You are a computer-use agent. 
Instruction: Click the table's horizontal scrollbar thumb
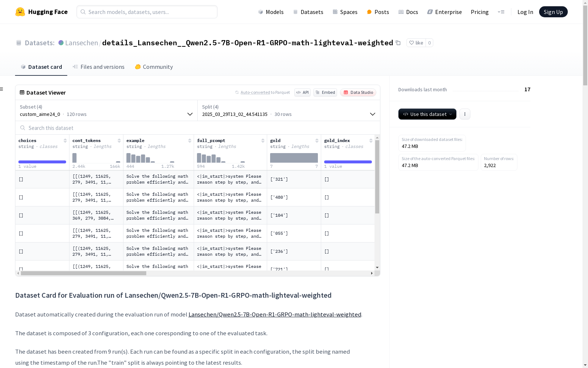pos(83,273)
